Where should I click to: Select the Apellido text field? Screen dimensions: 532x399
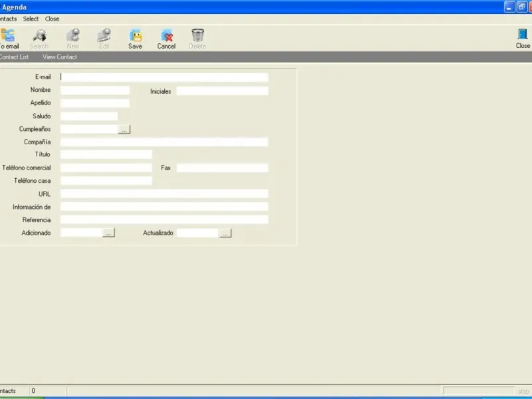[95, 103]
